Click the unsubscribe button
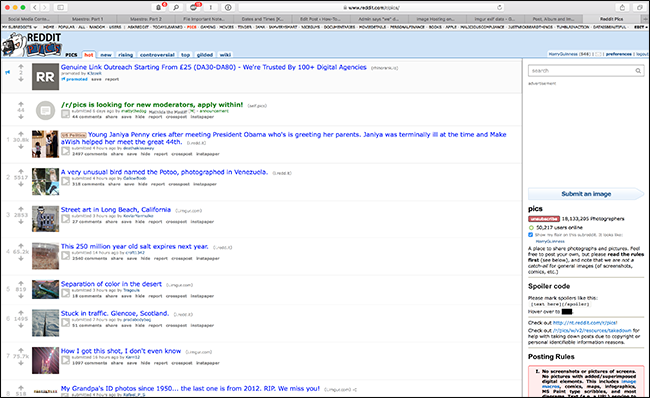 click(544, 219)
